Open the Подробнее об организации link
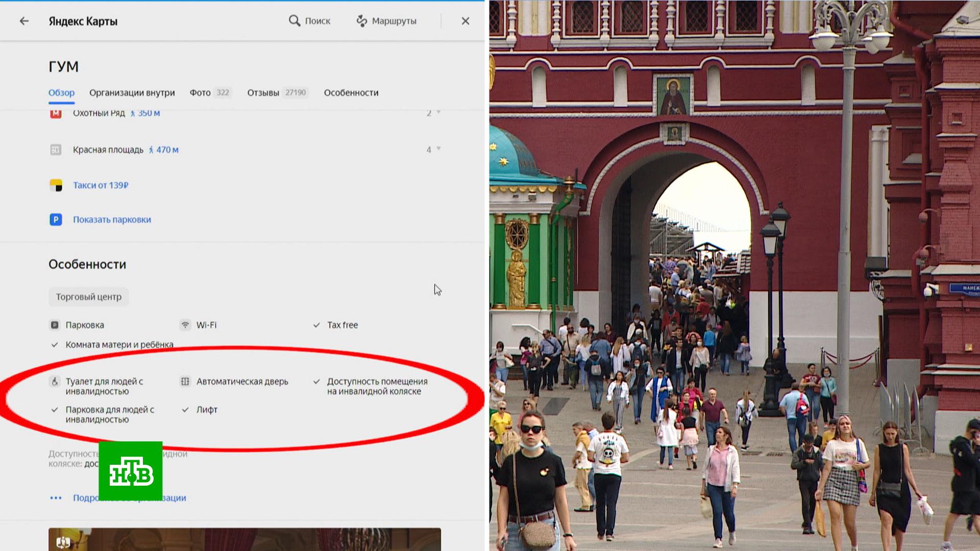The height and width of the screenshot is (551, 980). tap(130, 498)
